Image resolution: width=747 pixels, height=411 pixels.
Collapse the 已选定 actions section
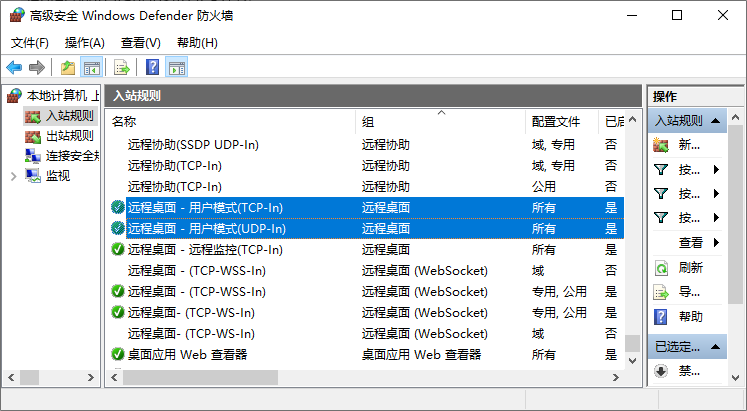coord(717,346)
